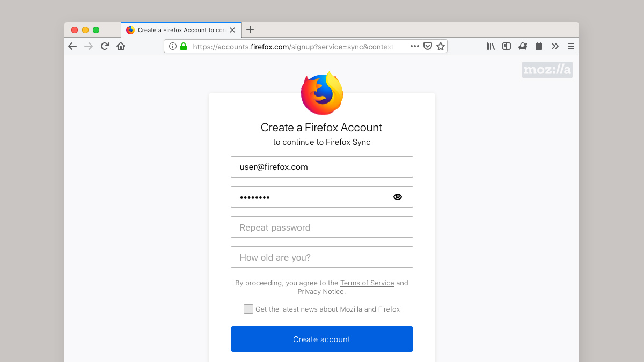Click the Repeat password field

click(322, 227)
